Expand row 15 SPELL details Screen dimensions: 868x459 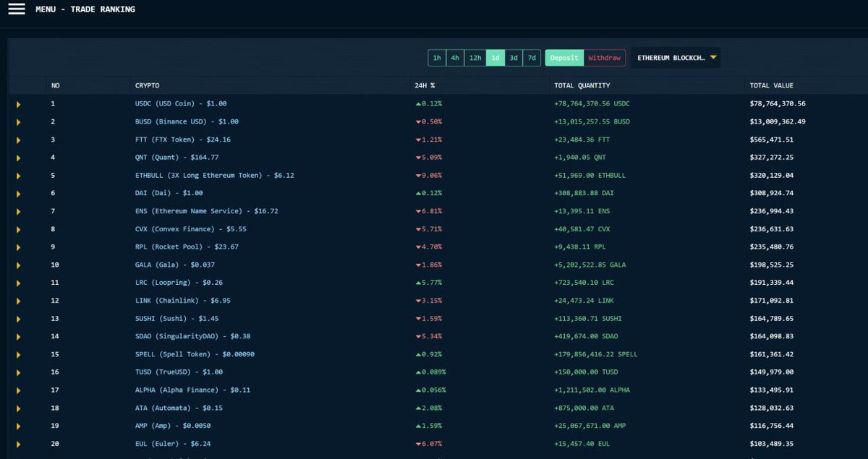18,355
